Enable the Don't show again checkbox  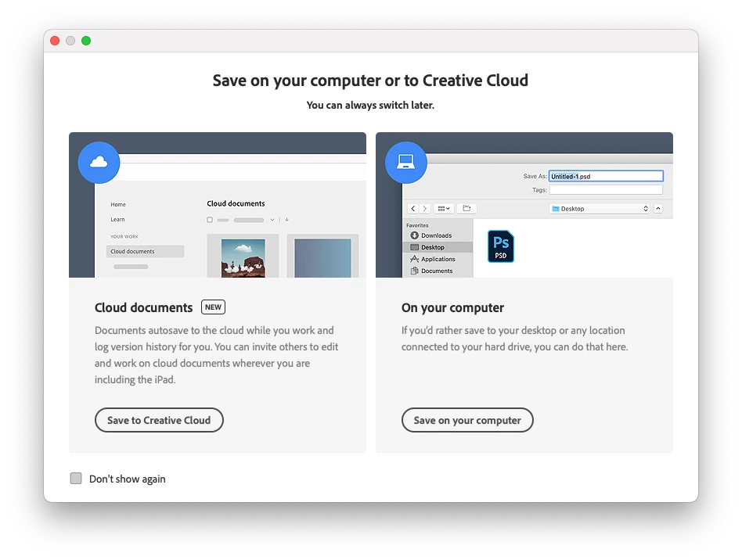(76, 478)
